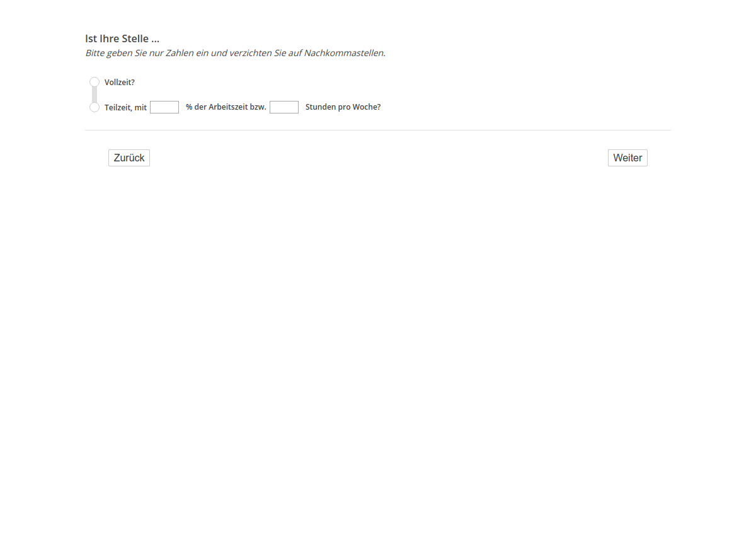Click the 'Ist Ihre Stelle ...' question heading

click(x=122, y=39)
